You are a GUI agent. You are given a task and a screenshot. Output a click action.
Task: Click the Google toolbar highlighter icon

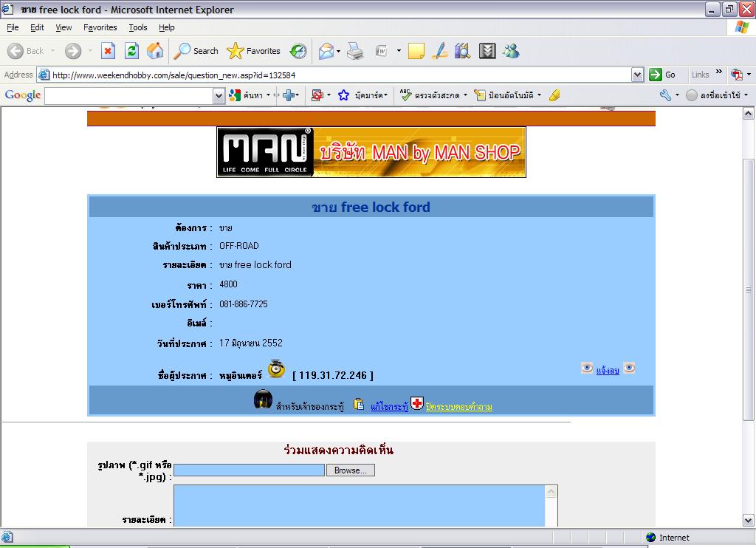(x=554, y=95)
